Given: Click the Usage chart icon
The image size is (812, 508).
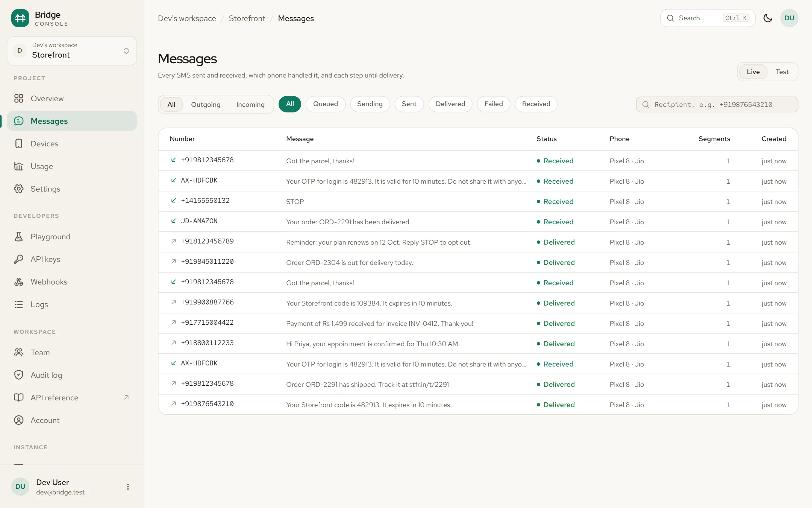Looking at the screenshot, I should 19,166.
